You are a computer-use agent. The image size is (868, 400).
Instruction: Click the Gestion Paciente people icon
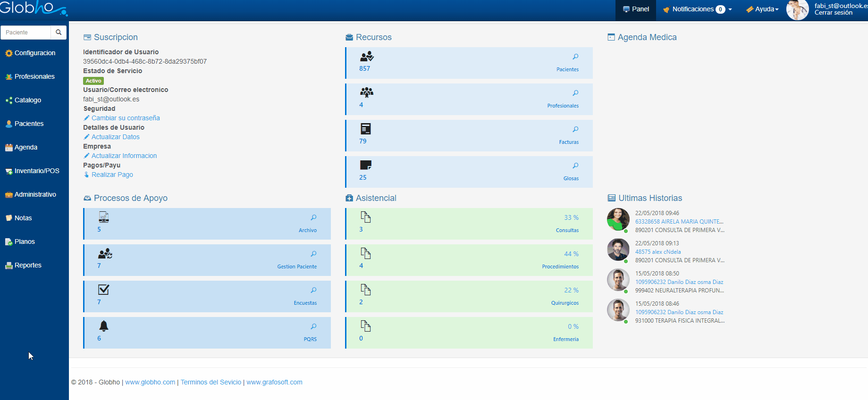105,254
